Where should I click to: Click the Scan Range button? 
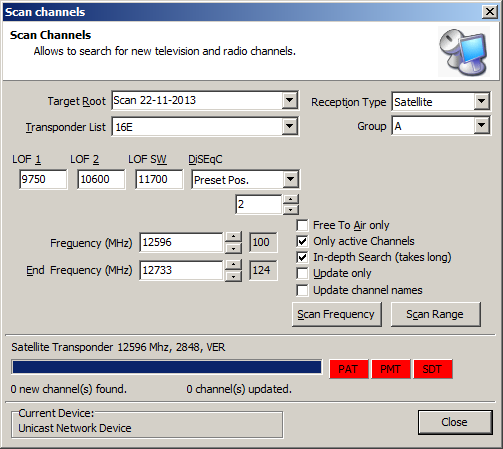point(436,314)
